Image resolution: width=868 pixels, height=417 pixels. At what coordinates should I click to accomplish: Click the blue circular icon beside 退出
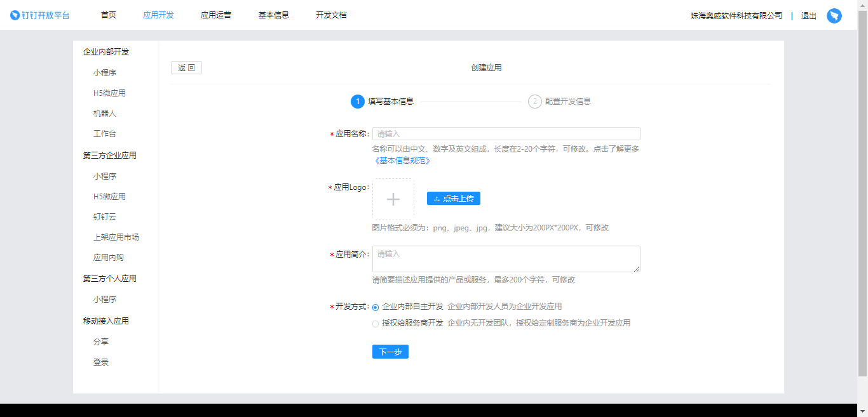click(834, 15)
